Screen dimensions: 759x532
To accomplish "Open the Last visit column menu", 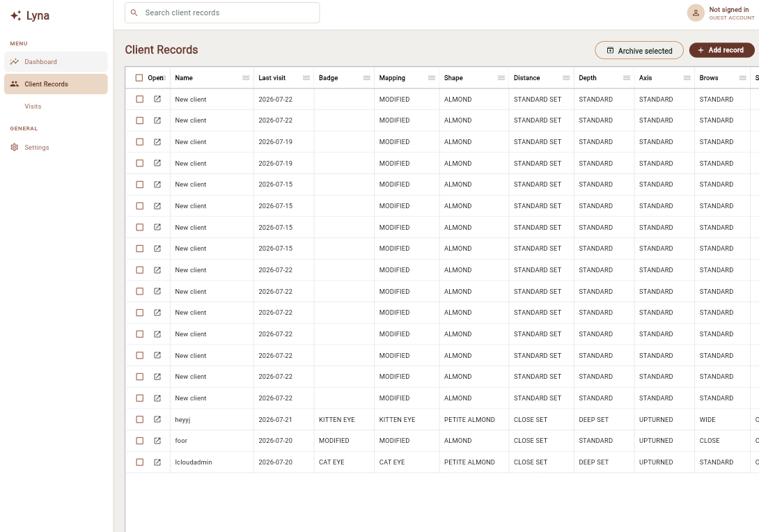I will click(x=306, y=78).
